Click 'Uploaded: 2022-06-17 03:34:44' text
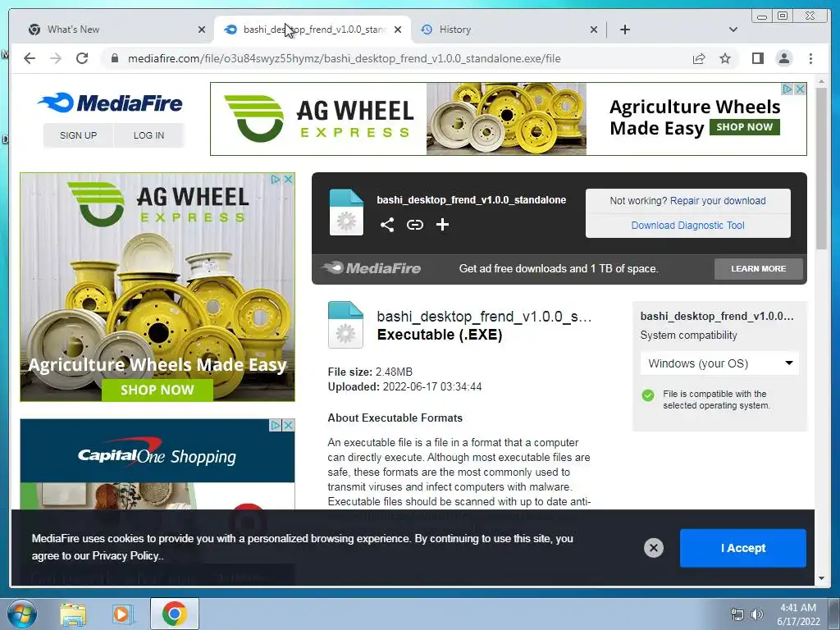 point(404,387)
